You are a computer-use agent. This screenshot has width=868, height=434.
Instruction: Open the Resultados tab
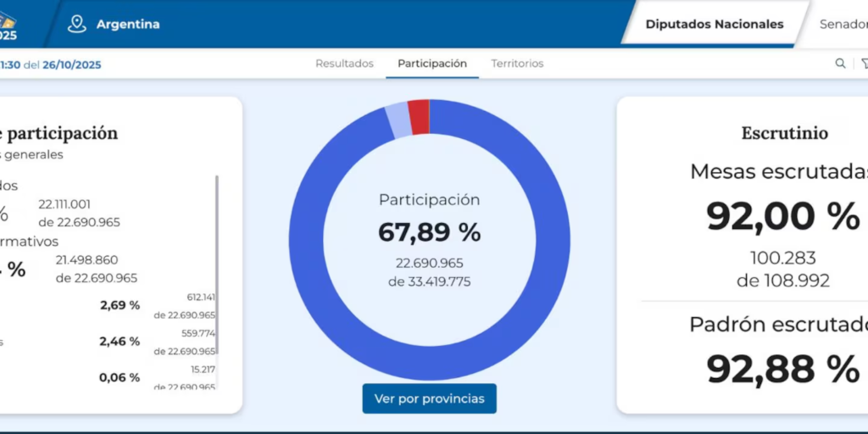click(x=344, y=64)
